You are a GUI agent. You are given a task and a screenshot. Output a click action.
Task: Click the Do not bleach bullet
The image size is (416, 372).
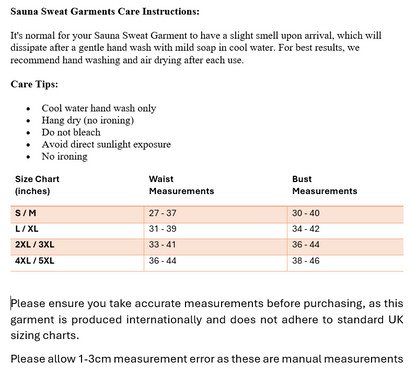click(x=71, y=132)
